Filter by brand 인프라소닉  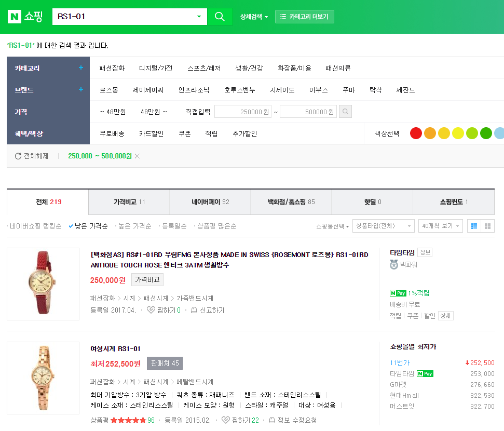point(194,90)
